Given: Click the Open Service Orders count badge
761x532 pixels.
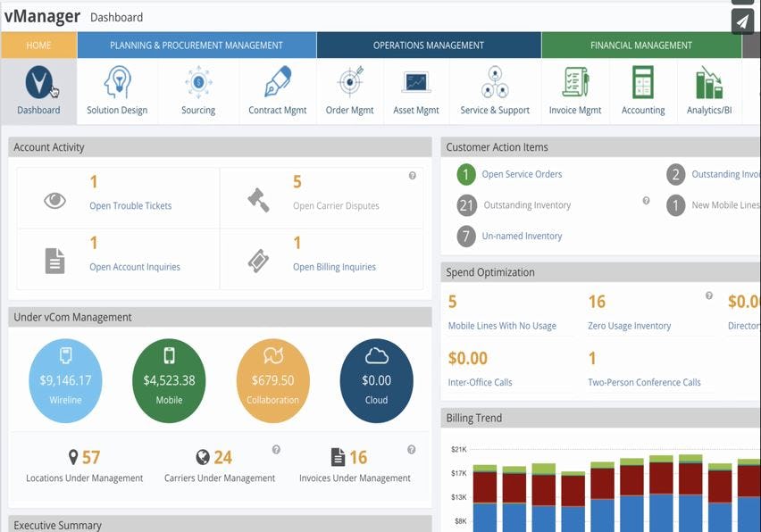Looking at the screenshot, I should pos(465,175).
